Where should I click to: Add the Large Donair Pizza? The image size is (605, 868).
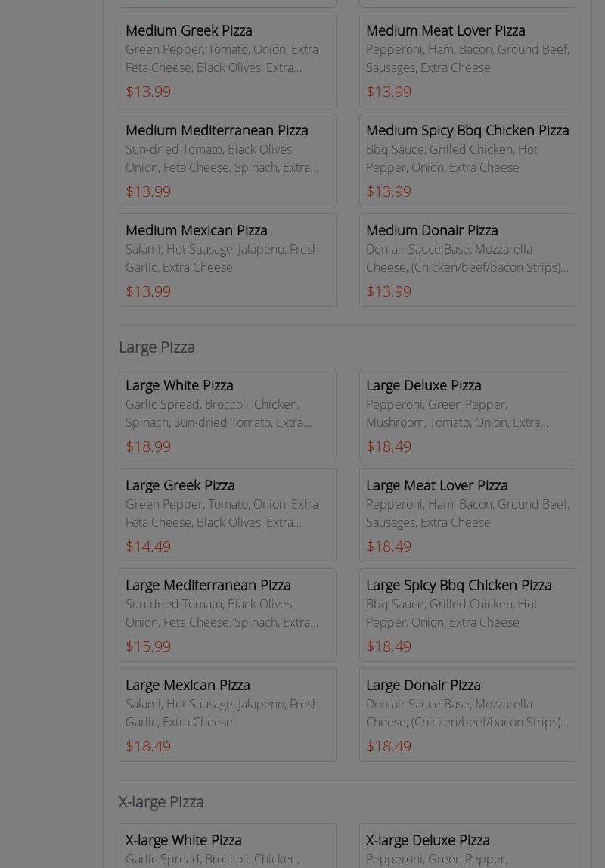click(x=467, y=714)
